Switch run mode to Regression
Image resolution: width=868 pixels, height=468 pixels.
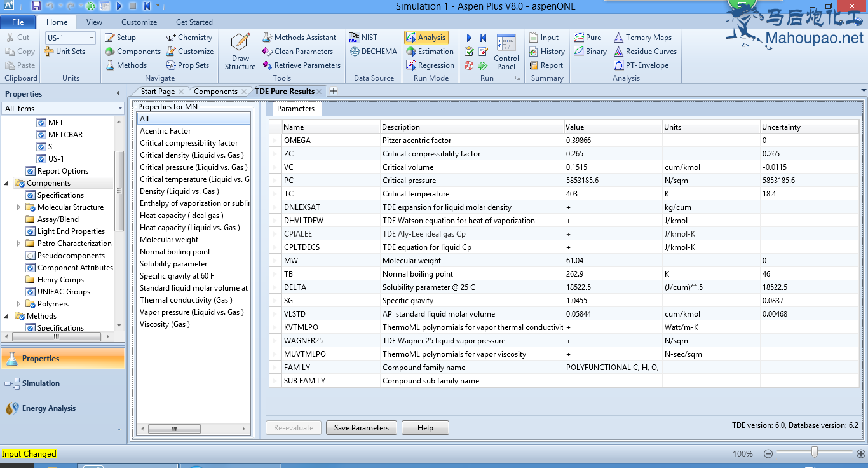click(430, 65)
